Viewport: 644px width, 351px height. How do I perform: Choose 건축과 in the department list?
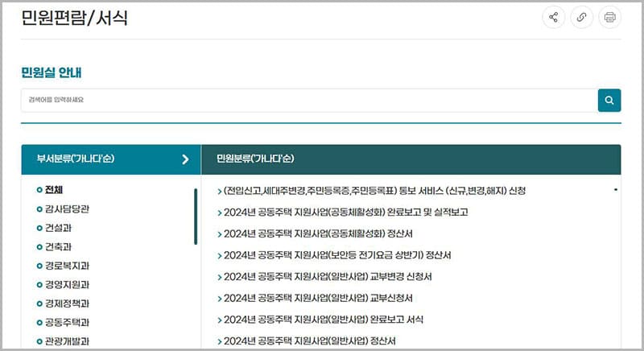pyautogui.click(x=59, y=246)
